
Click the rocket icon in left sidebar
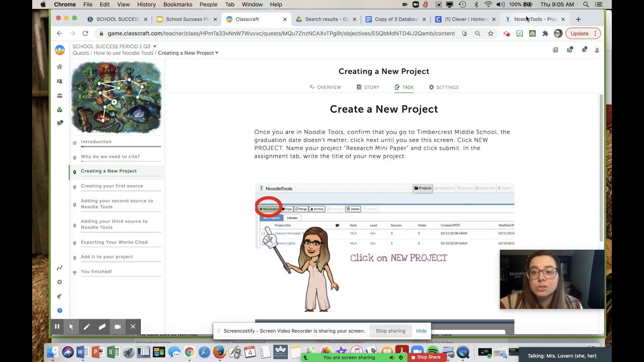[x=59, y=296]
